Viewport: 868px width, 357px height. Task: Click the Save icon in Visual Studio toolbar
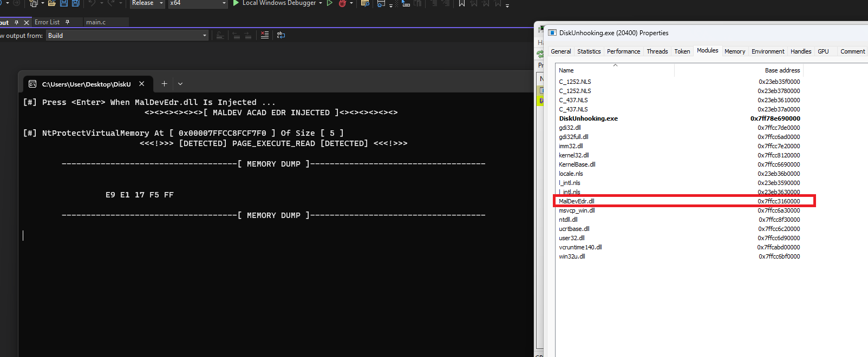pyautogui.click(x=63, y=3)
